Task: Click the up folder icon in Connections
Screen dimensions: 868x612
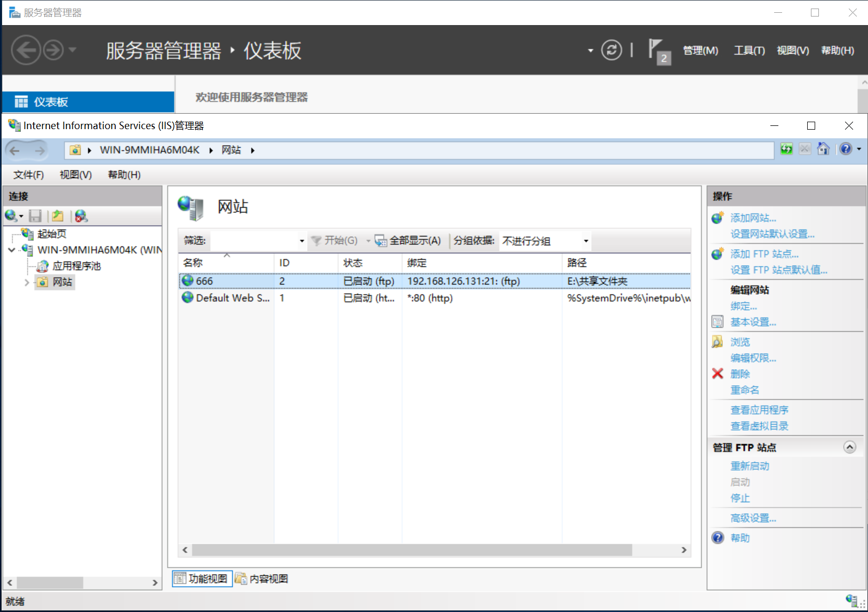Action: point(58,216)
